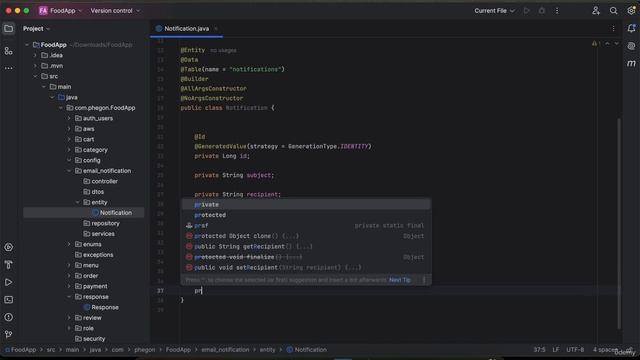The height and width of the screenshot is (360, 640).
Task: Debug the current file
Action: [x=542, y=11]
